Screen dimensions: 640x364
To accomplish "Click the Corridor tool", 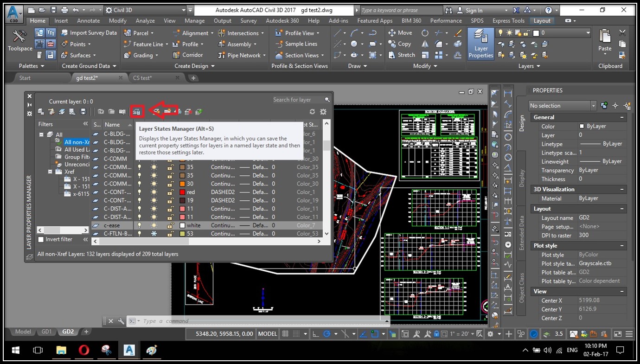I will point(188,55).
